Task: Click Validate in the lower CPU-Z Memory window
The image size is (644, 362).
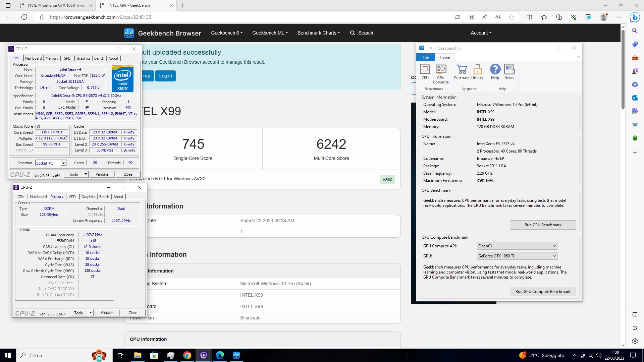Action: click(107, 313)
